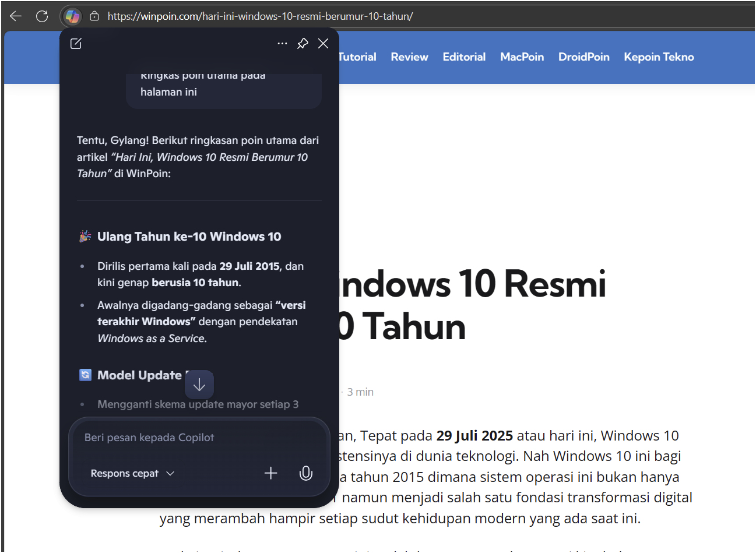Click the 'halaman ini' user prompt bubble
Viewport: 756px width, 553px height.
click(x=224, y=90)
